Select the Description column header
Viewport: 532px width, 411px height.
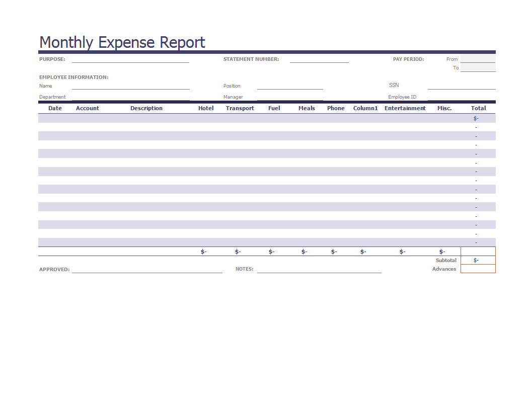146,108
